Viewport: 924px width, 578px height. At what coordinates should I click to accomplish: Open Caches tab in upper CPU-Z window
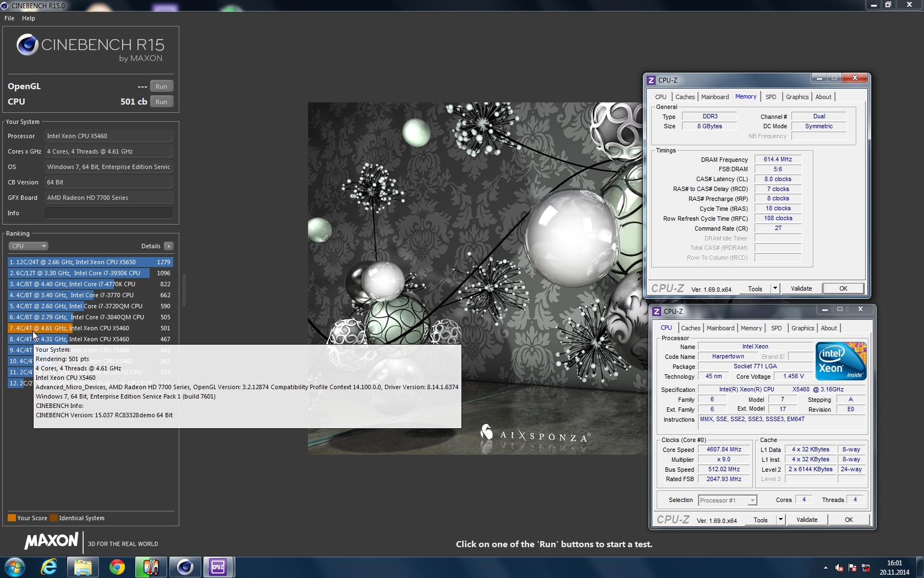tap(685, 97)
